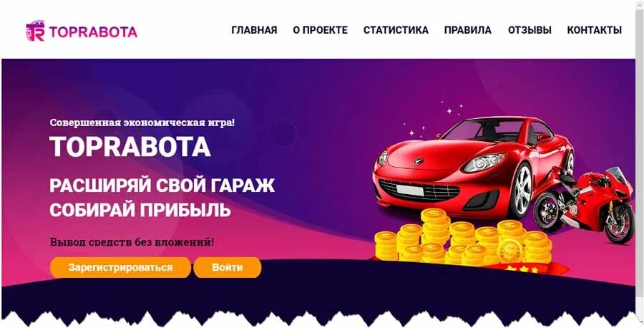Click the TOPRABOTA logo text in header
The width and height of the screenshot is (644, 328).
point(93,32)
